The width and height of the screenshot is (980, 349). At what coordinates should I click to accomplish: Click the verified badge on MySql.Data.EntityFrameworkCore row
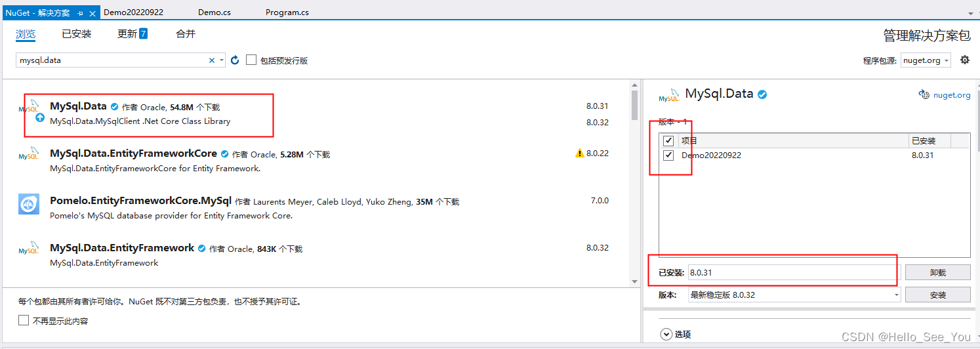click(x=224, y=154)
